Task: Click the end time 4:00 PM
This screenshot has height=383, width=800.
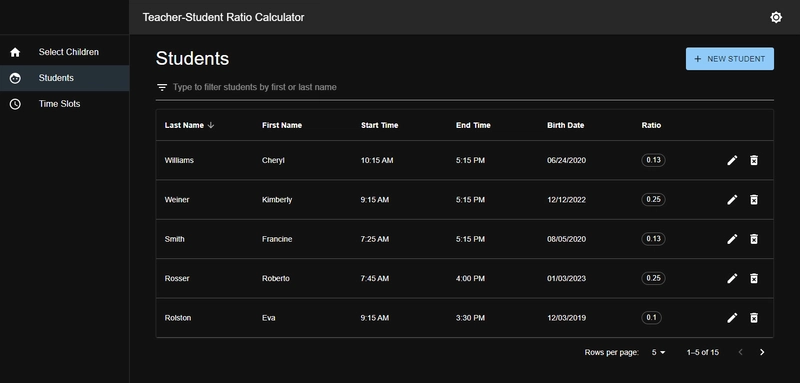Action: coord(470,278)
